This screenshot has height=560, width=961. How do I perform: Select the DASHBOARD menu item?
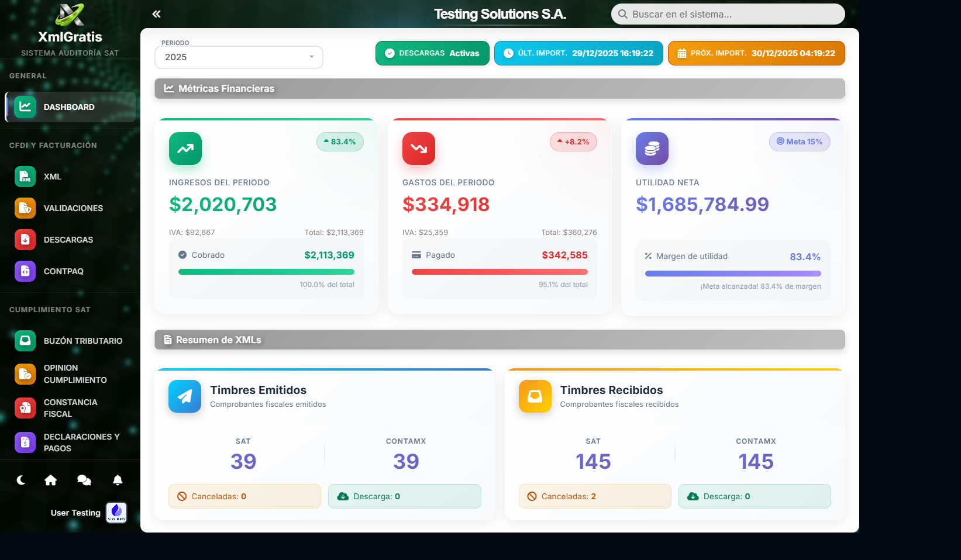point(69,107)
